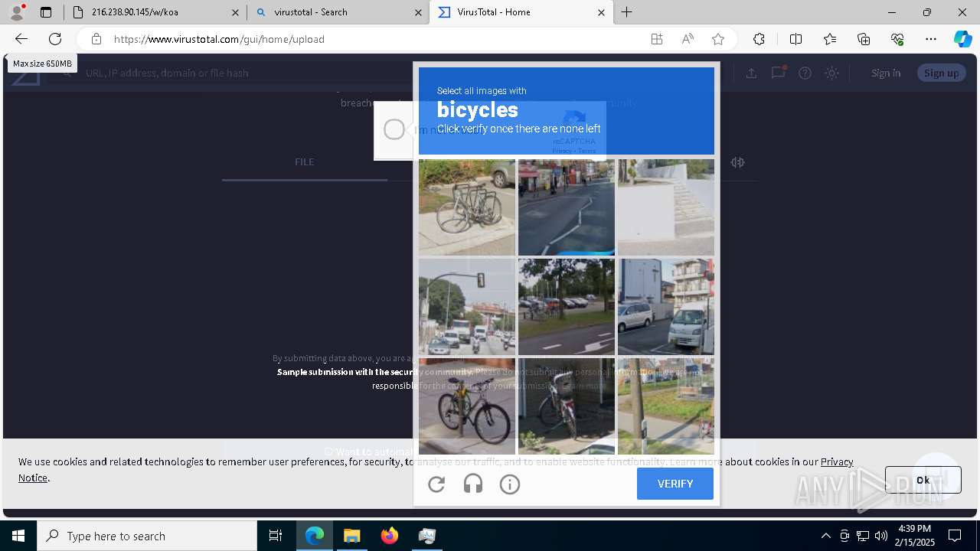Open tab actions menu
This screenshot has width=980, height=551.
tap(46, 11)
